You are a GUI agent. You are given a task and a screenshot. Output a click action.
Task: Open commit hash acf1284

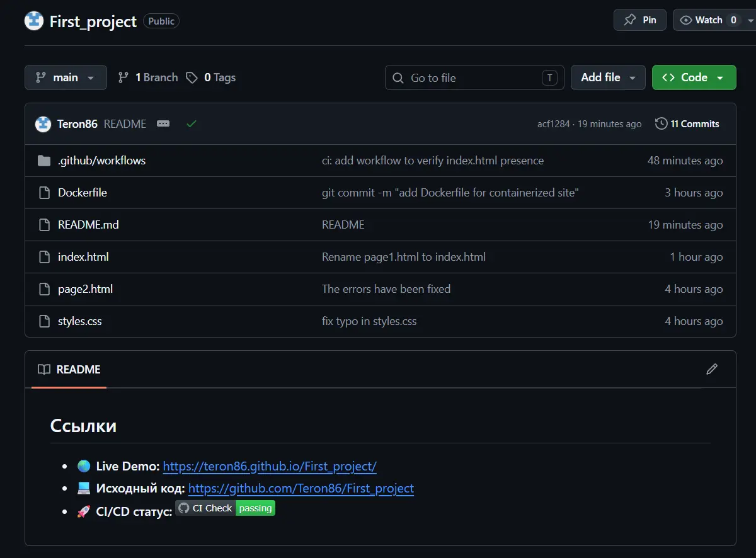[x=553, y=124]
